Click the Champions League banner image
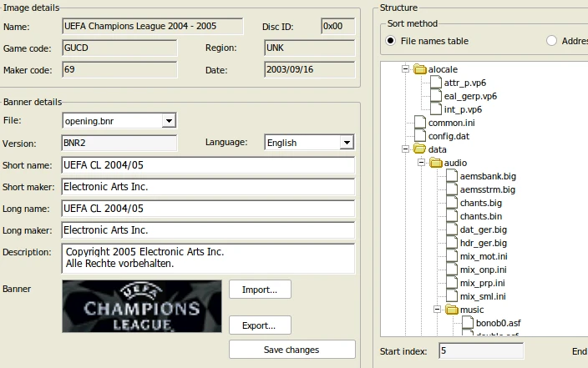 142,306
